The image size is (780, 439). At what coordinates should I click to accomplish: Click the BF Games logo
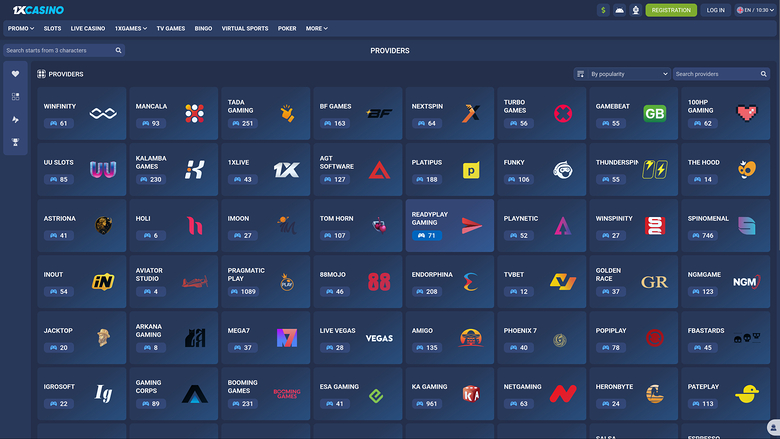379,114
